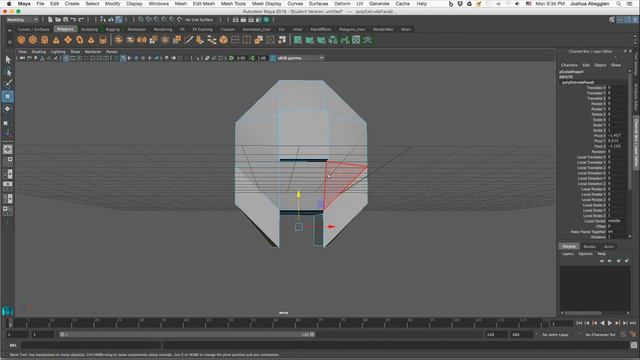Activate the Scale tool in toolbox

6,122
